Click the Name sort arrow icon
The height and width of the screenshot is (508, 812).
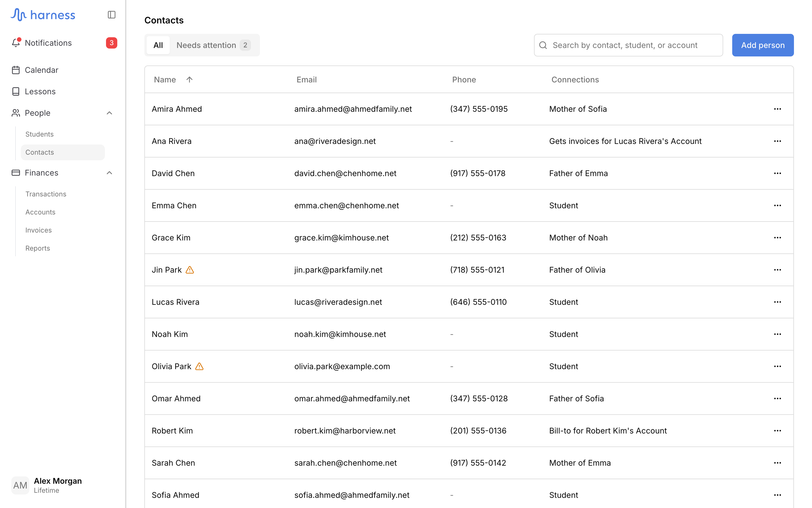pyautogui.click(x=189, y=80)
